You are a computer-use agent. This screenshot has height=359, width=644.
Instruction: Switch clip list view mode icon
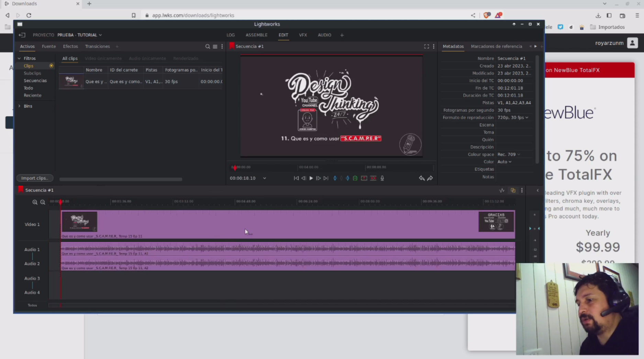point(215,46)
